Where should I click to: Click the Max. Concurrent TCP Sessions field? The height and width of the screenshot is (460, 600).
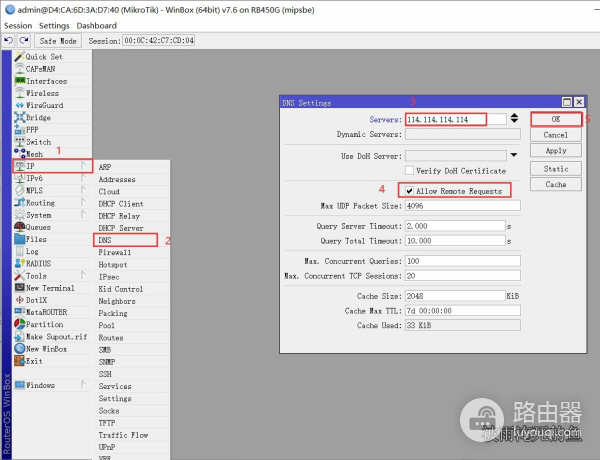(x=463, y=276)
